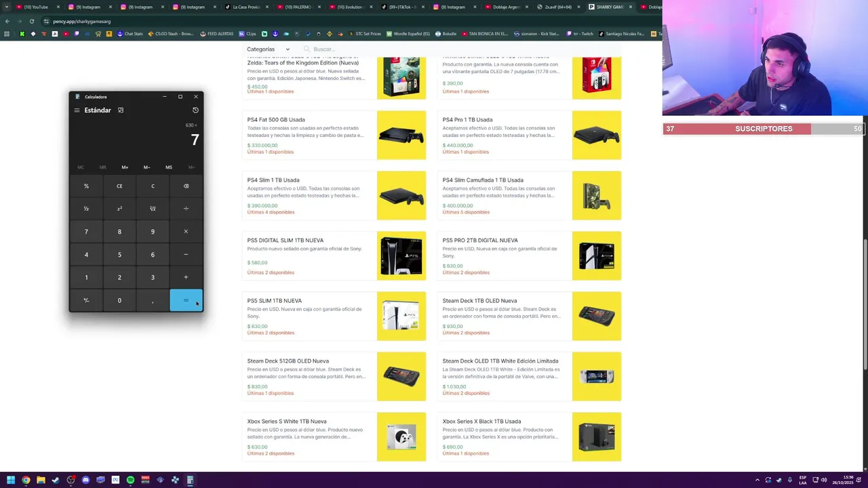This screenshot has height=488, width=868.
Task: Click the blue equals key
Action: pyautogui.click(x=186, y=300)
